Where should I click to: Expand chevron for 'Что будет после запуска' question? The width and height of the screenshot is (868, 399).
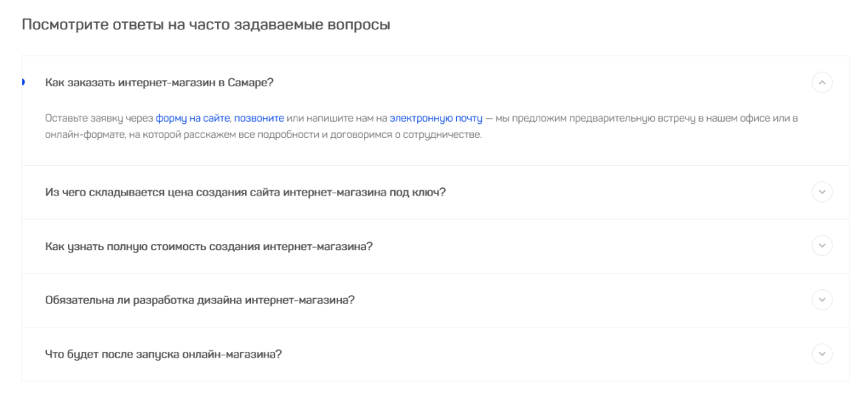tap(821, 353)
